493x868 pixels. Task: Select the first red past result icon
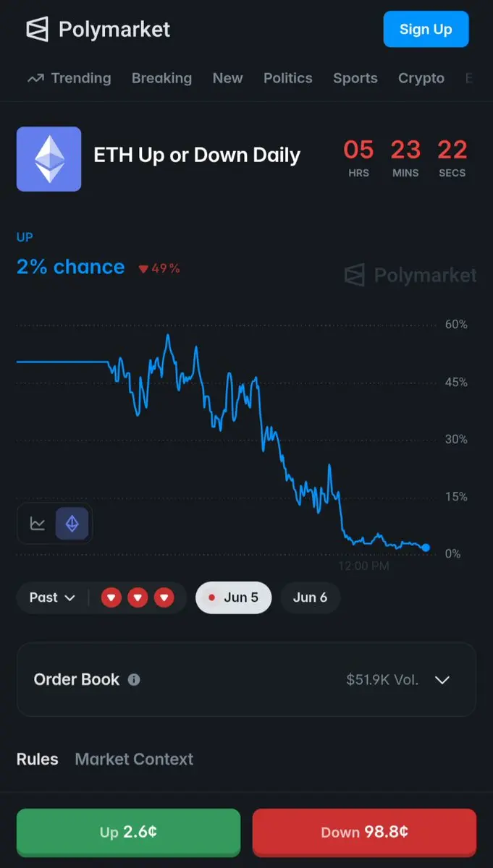point(111,597)
